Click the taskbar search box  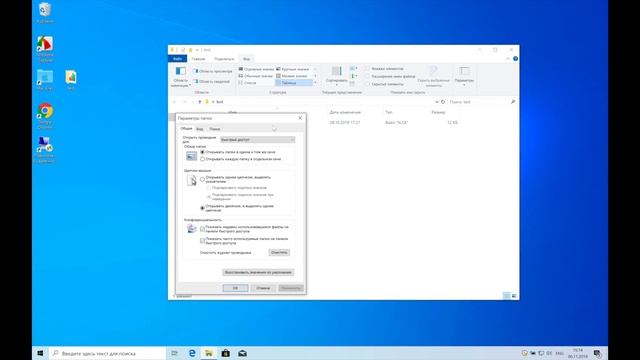[x=107, y=353]
